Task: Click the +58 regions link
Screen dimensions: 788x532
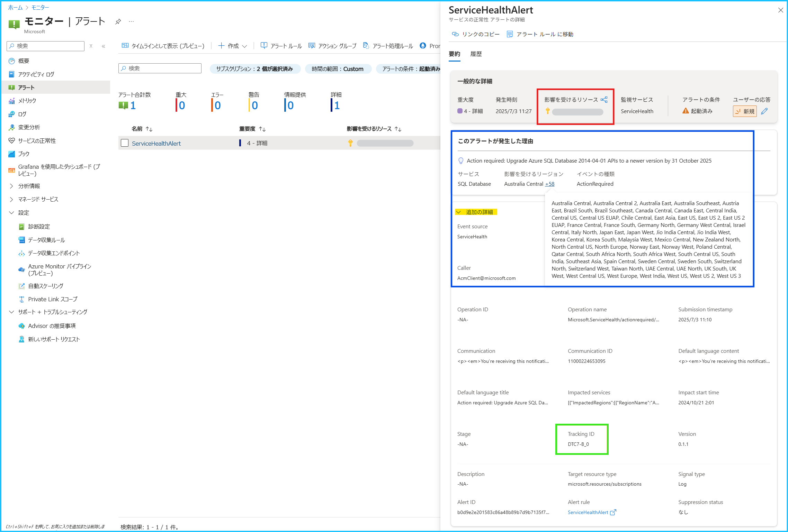Action: click(x=550, y=184)
